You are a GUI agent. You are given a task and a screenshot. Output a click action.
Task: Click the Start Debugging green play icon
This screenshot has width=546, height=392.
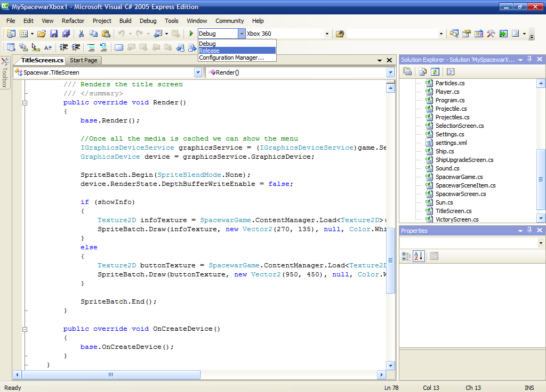[x=191, y=34]
